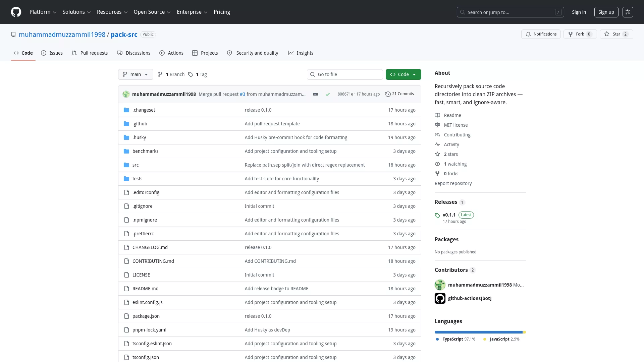The width and height of the screenshot is (644, 362).
Task: Open Contributing link in About
Action: 452,135
